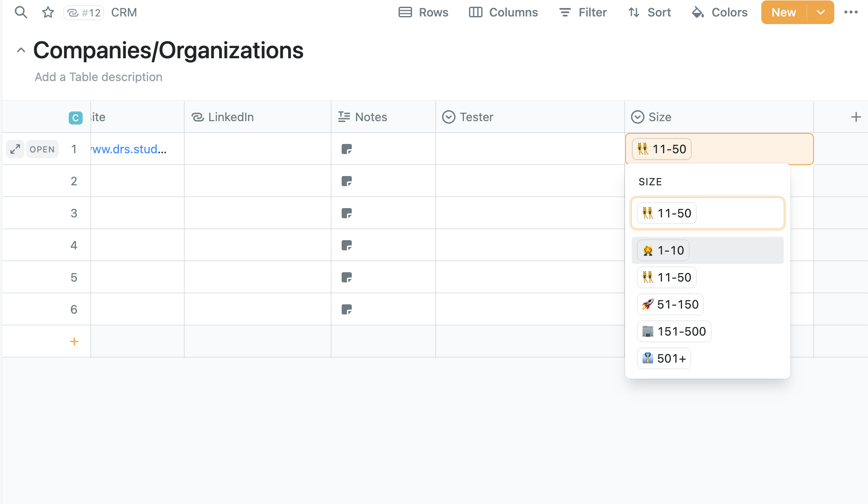Pick the 501+ size option

point(664,358)
